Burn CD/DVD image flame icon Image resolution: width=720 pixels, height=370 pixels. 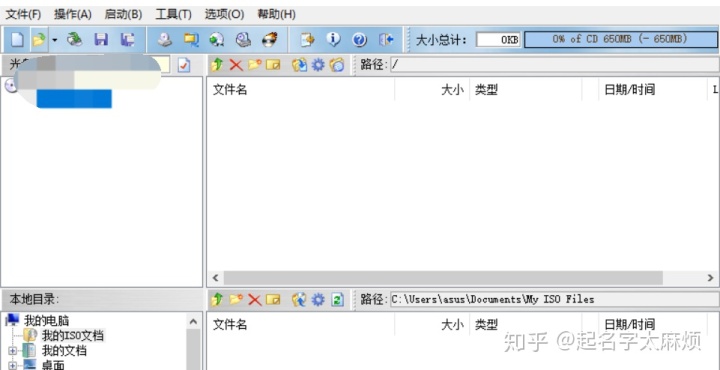270,40
